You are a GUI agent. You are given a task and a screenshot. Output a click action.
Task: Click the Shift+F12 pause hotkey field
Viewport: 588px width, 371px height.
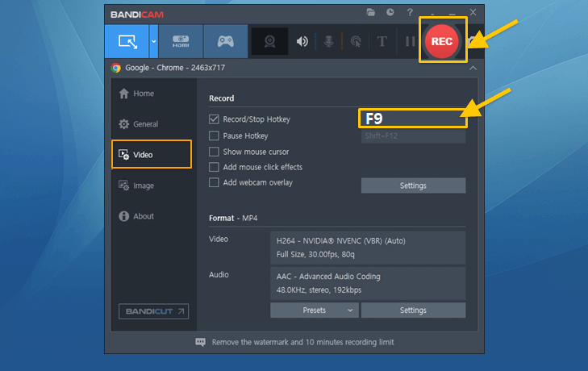(x=413, y=135)
